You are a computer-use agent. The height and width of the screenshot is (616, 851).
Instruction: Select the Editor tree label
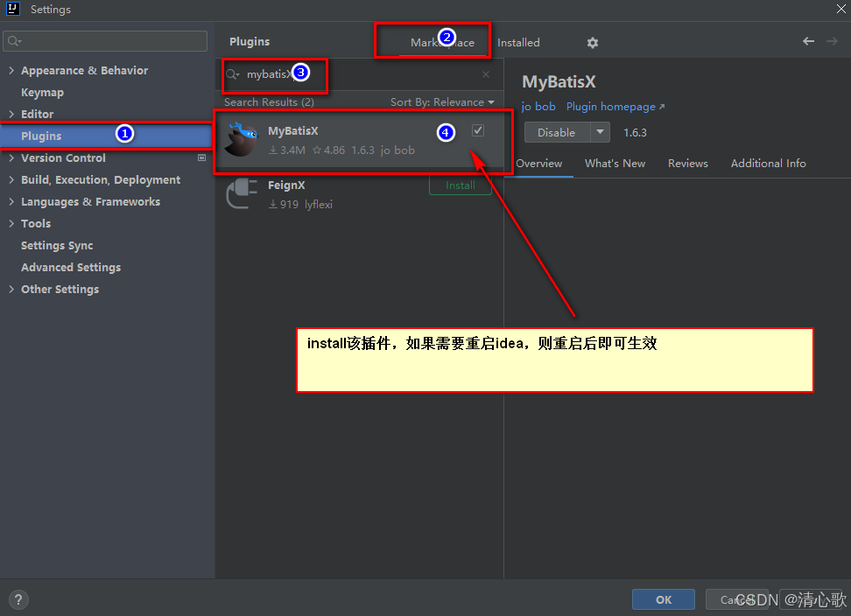coord(37,114)
